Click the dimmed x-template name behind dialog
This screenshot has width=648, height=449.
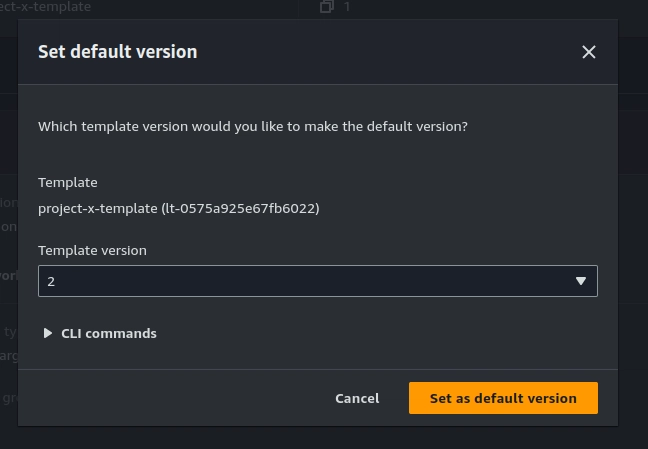click(45, 6)
